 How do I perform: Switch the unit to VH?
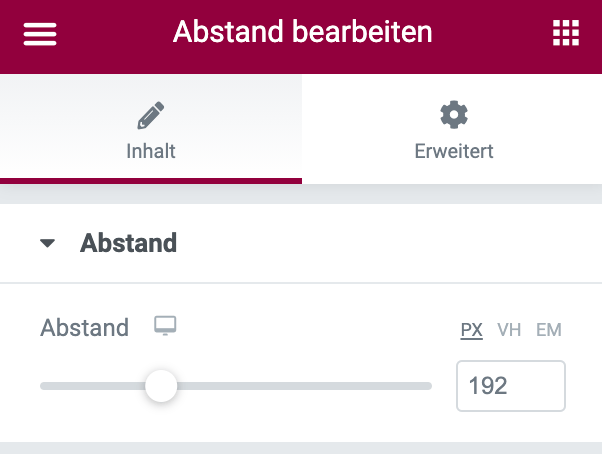[x=509, y=329]
